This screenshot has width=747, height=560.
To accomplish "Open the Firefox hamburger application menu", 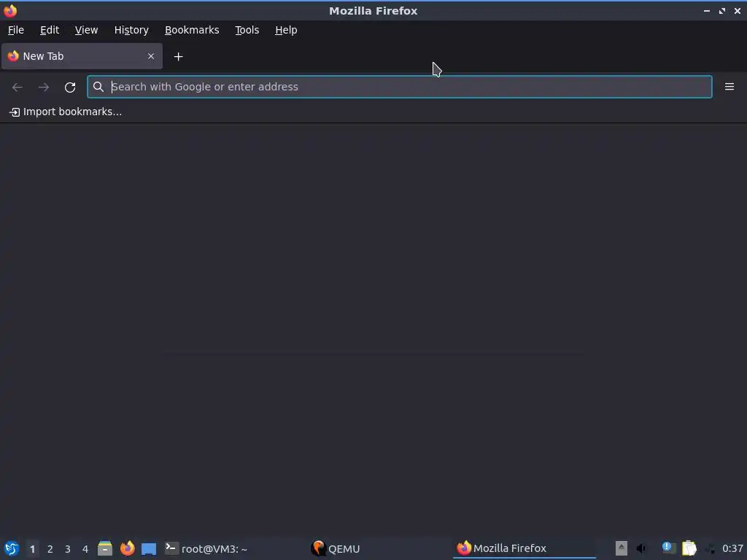I will (x=729, y=87).
